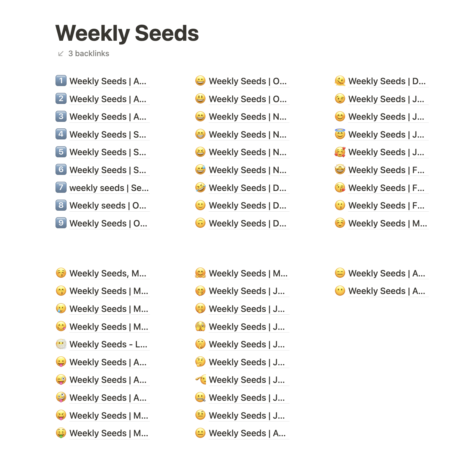Screen dimensions: 476x464
Task: Click the zipper-mouth face emoji icon
Action: coord(200,397)
